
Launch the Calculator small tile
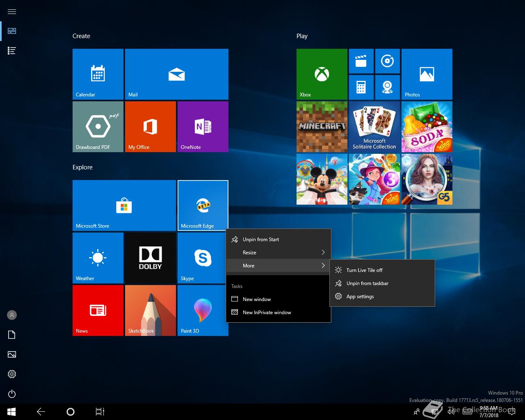point(361,87)
